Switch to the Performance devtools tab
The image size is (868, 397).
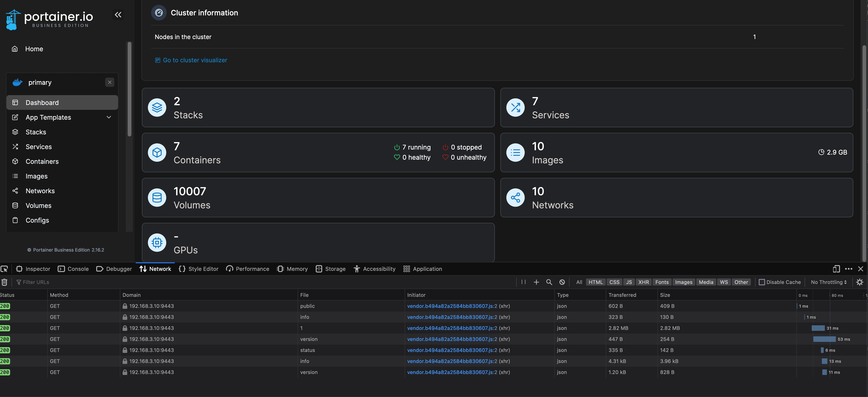[248, 269]
